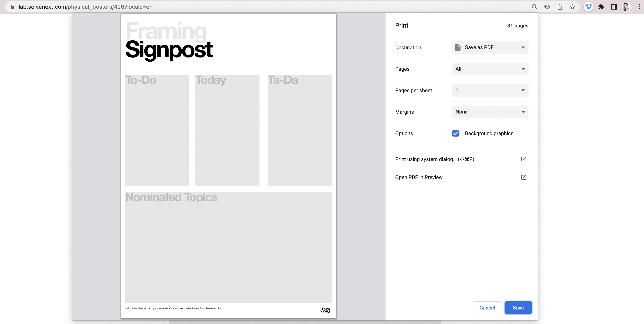The image size is (644, 324).
Task: Bookmark this page with the star icon
Action: pos(573,7)
